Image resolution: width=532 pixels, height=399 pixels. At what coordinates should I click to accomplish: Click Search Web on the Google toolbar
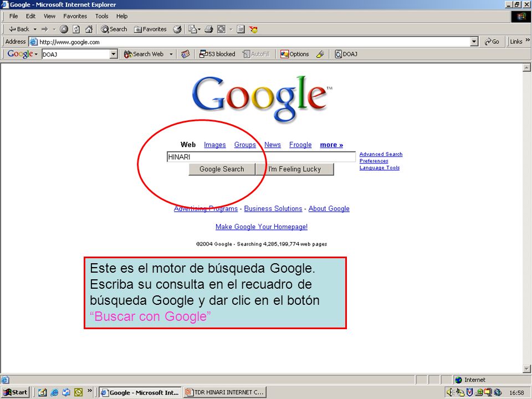click(x=144, y=54)
